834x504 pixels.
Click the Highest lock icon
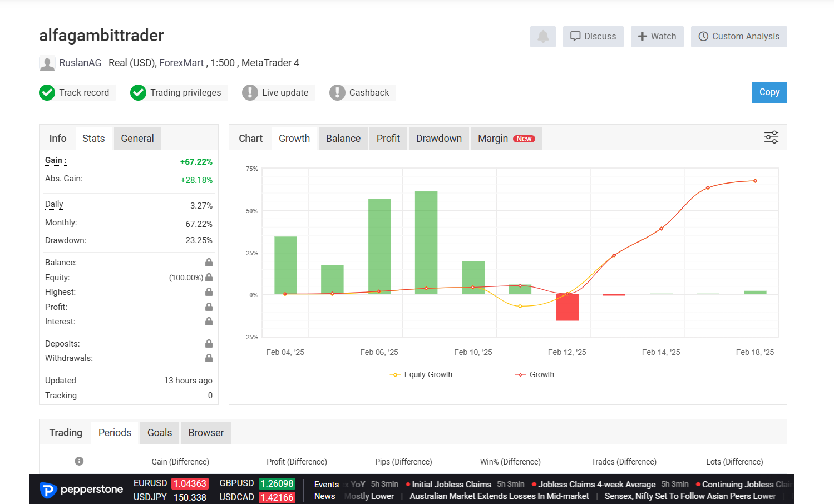[x=209, y=291]
